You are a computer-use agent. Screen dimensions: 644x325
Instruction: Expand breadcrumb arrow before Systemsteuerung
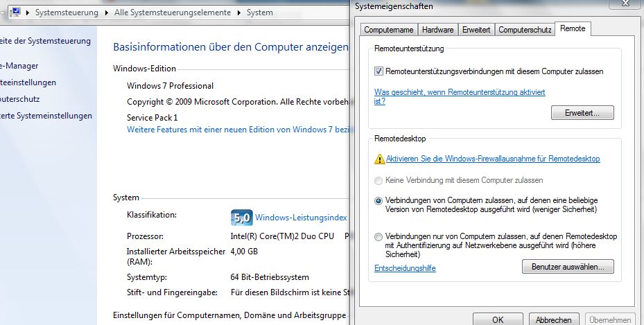click(28, 12)
